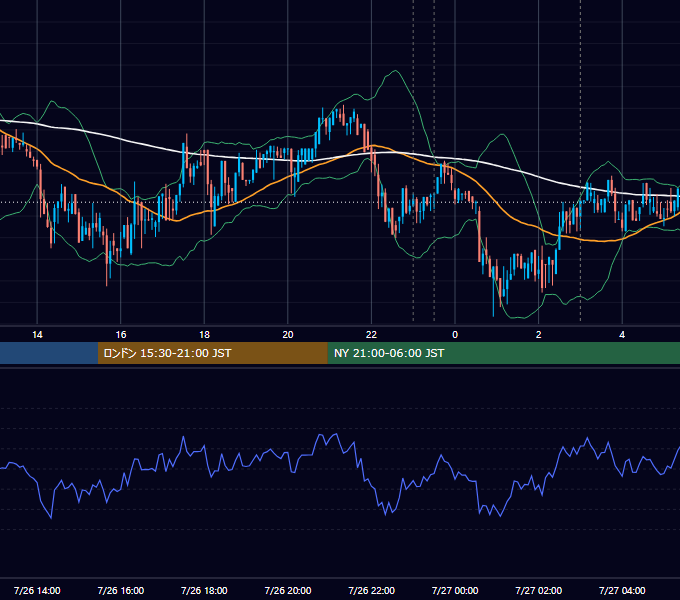The image size is (680, 600).
Task: Click the 7/27 04:00 date label
Action: [x=622, y=590]
